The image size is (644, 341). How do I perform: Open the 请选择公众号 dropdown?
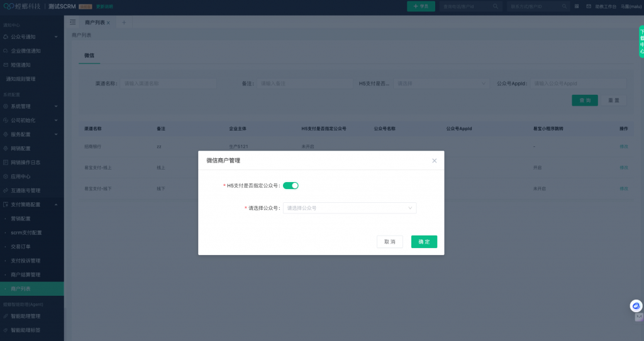[x=349, y=208]
